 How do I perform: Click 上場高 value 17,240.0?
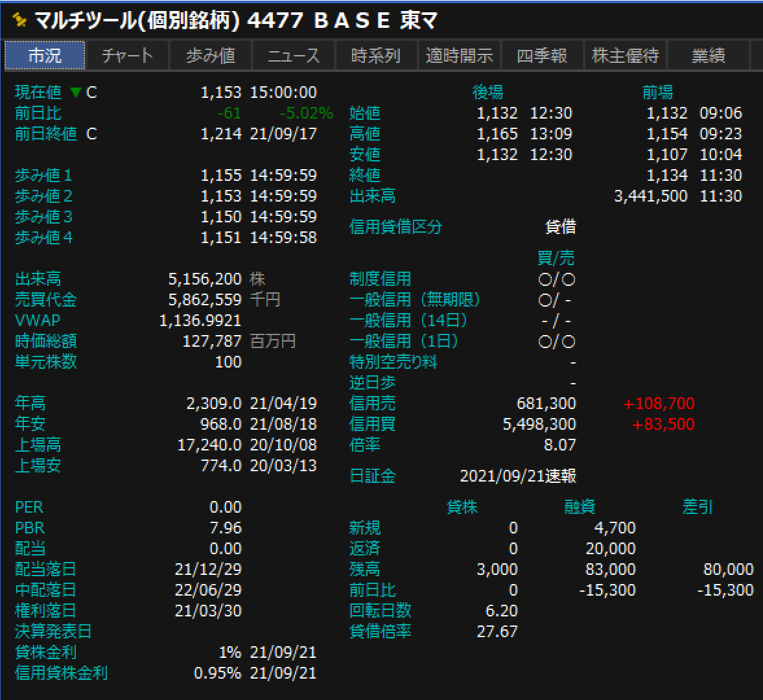(210, 445)
